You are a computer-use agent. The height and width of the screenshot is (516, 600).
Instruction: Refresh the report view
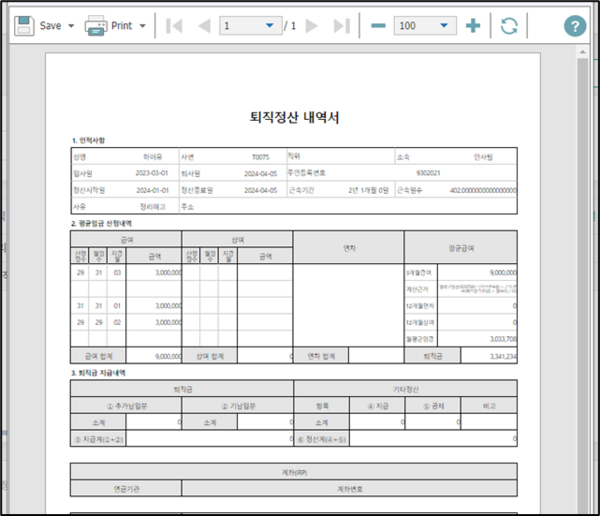510,26
